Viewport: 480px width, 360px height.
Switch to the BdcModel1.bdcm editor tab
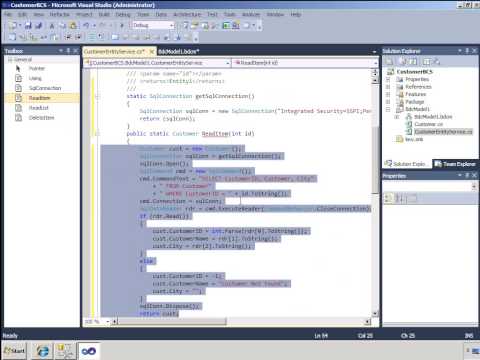coord(179,51)
